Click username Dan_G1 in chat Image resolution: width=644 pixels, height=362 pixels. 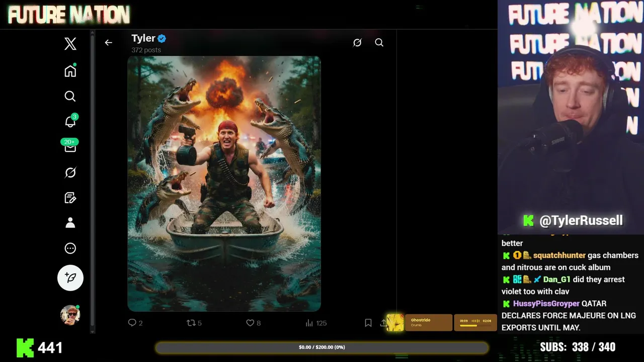pyautogui.click(x=556, y=280)
